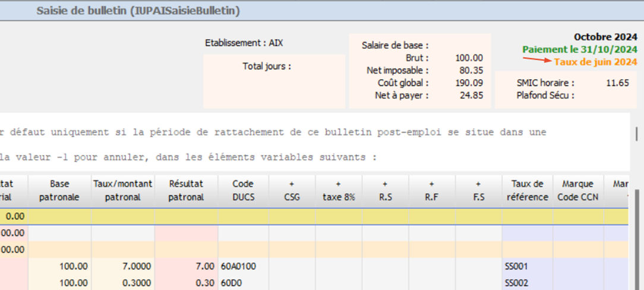Click the orange Taux de juin 2024 text

click(x=595, y=62)
